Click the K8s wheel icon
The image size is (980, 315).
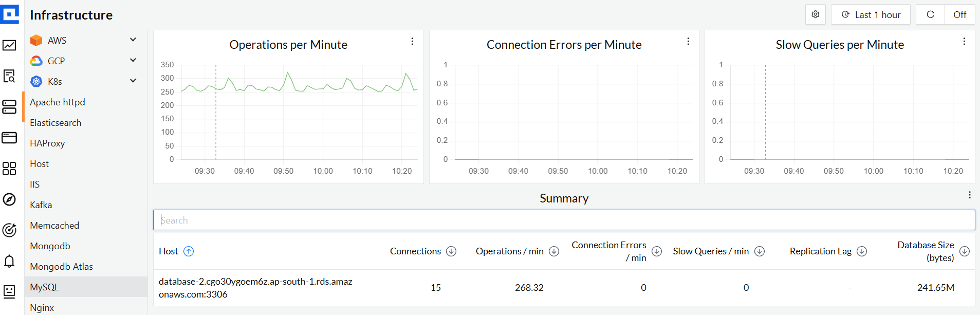pos(36,81)
